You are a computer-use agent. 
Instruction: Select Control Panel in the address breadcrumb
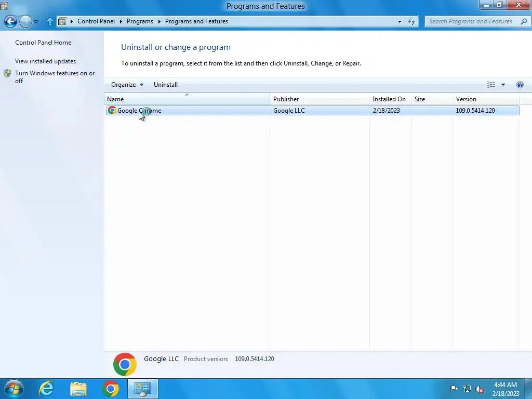(x=96, y=21)
